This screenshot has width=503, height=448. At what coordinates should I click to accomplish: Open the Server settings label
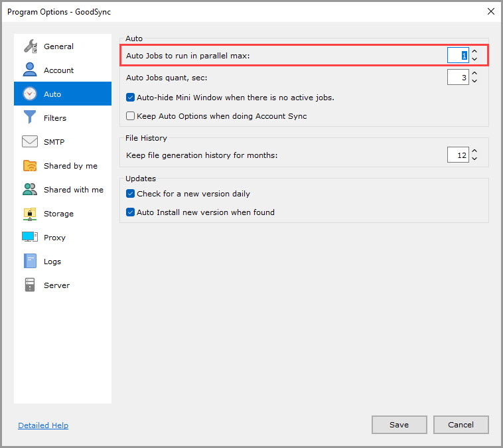(x=56, y=285)
